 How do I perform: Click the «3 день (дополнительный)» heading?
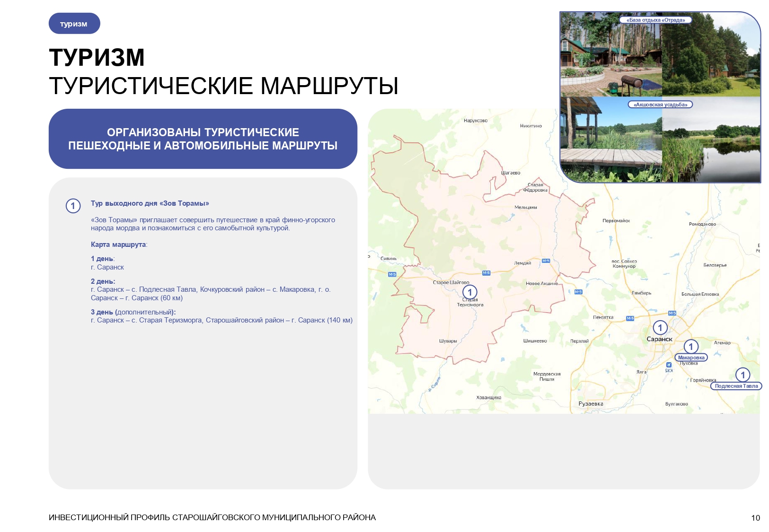pos(133,312)
